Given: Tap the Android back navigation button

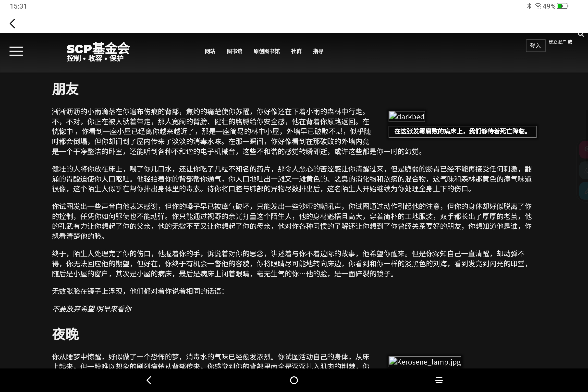Looking at the screenshot, I should tap(149, 380).
